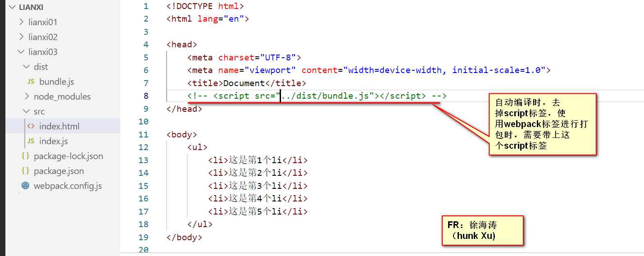Image resolution: width=644 pixels, height=256 pixels.
Task: Click the JS icon beside bundle.js
Action: 31,82
